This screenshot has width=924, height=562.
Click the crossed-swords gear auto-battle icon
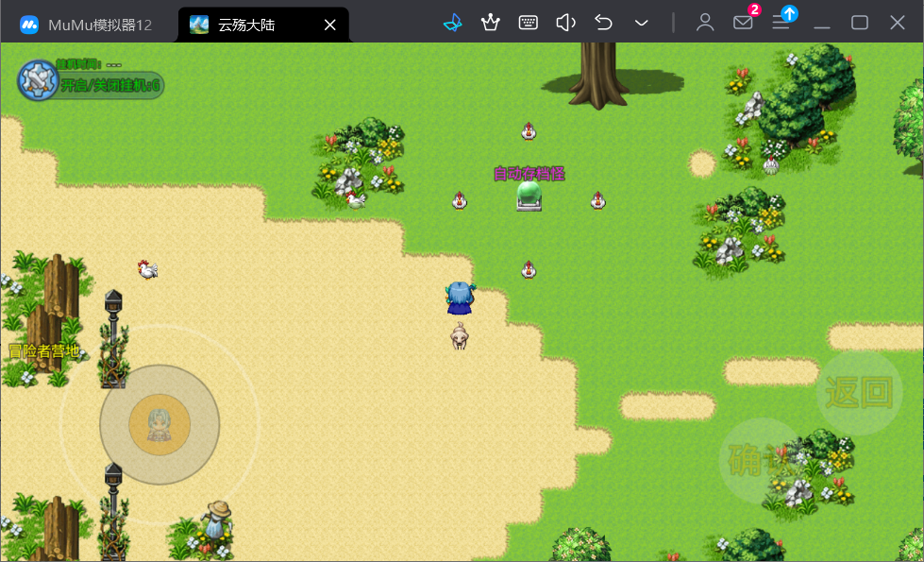pyautogui.click(x=38, y=79)
